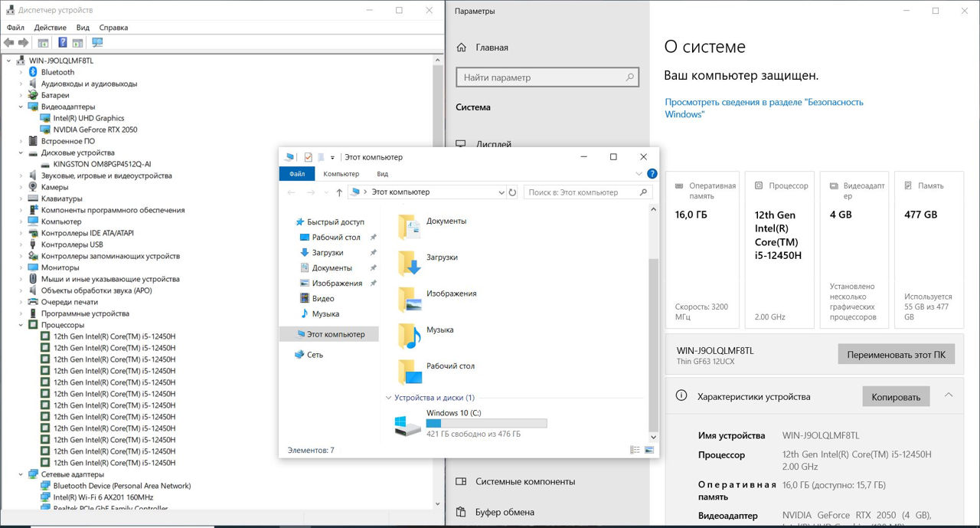Collapse the Устройства и диски group

click(388, 398)
